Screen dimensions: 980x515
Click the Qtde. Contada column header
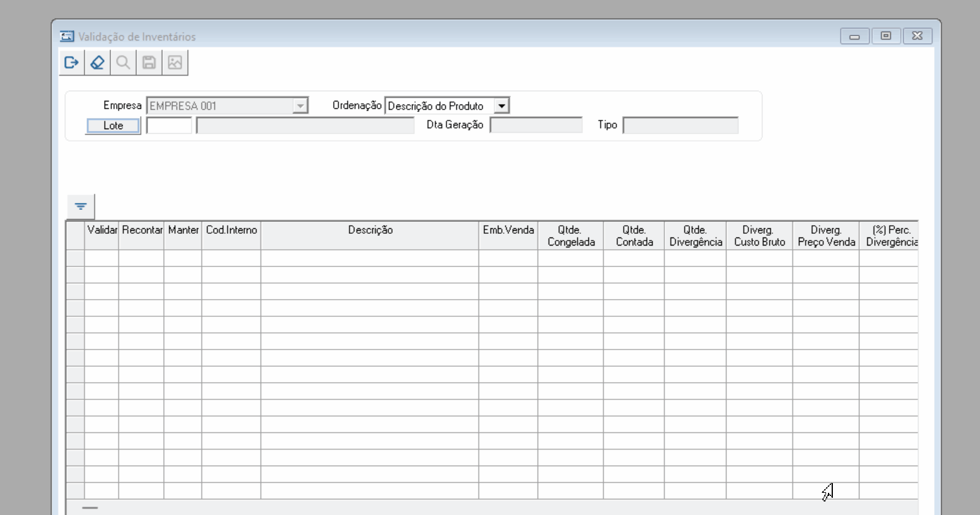coord(634,236)
